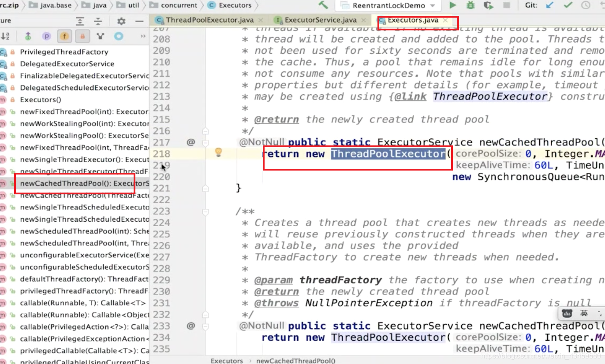Click the @ gutter marker at line 233
The image size is (605, 364).
[190, 326]
